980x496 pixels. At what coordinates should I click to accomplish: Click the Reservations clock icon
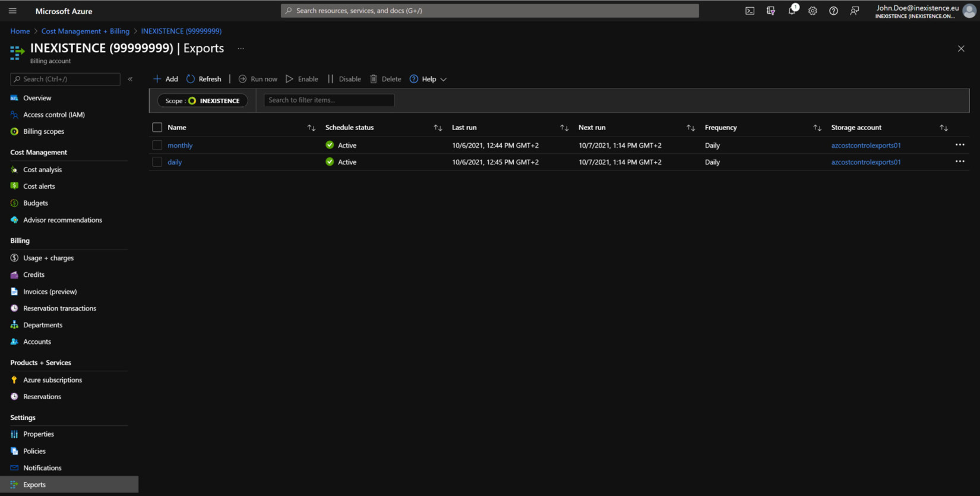(x=14, y=397)
